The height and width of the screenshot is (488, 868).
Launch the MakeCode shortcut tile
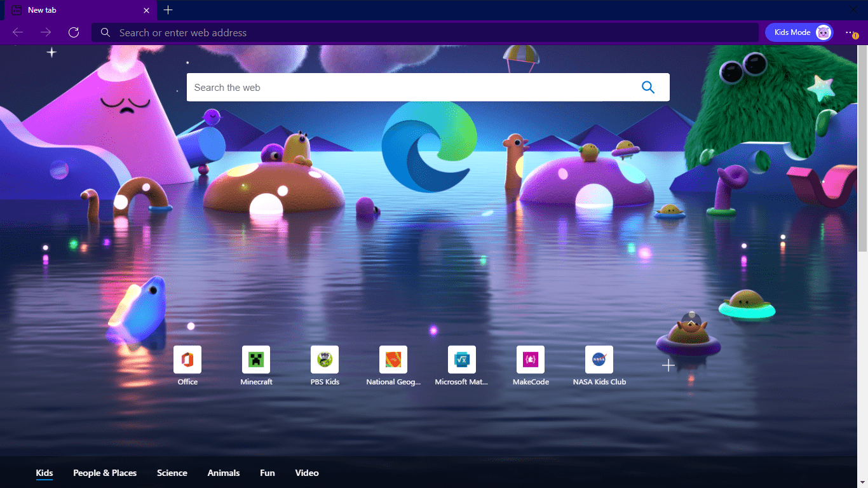point(531,359)
